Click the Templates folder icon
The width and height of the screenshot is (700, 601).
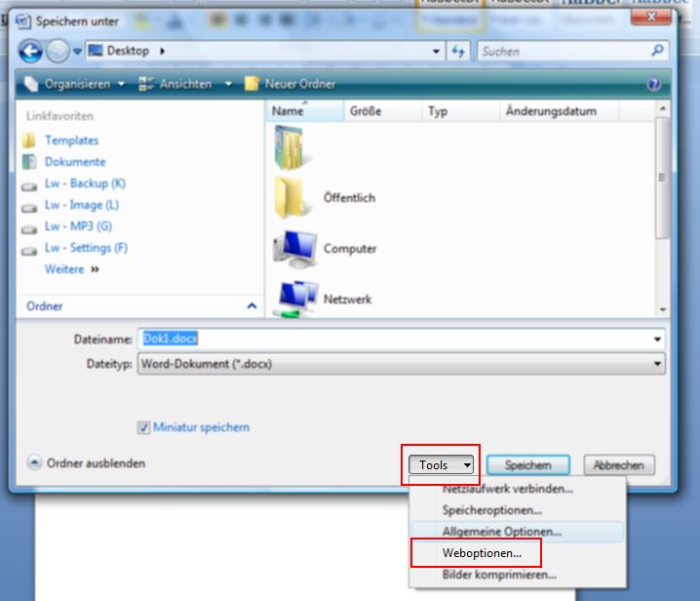point(29,140)
